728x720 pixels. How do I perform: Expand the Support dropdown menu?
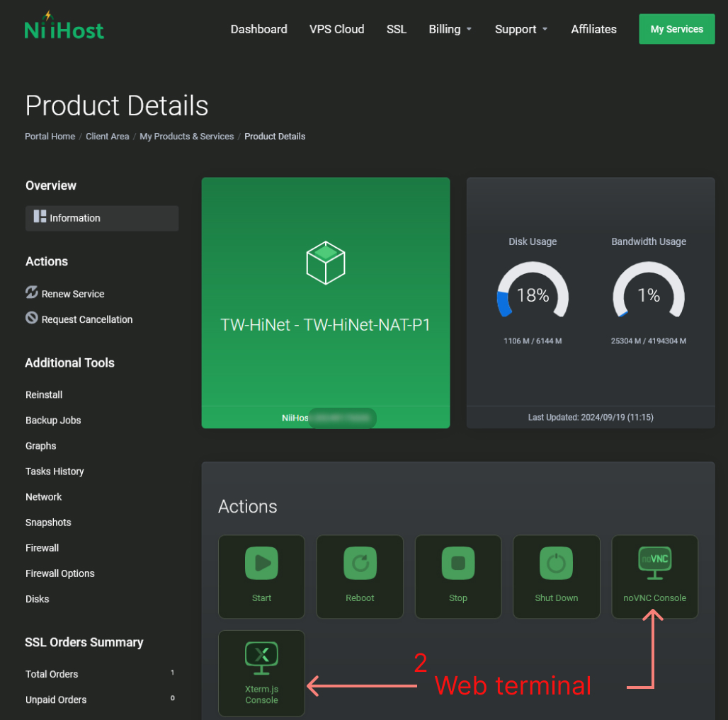coord(521,29)
